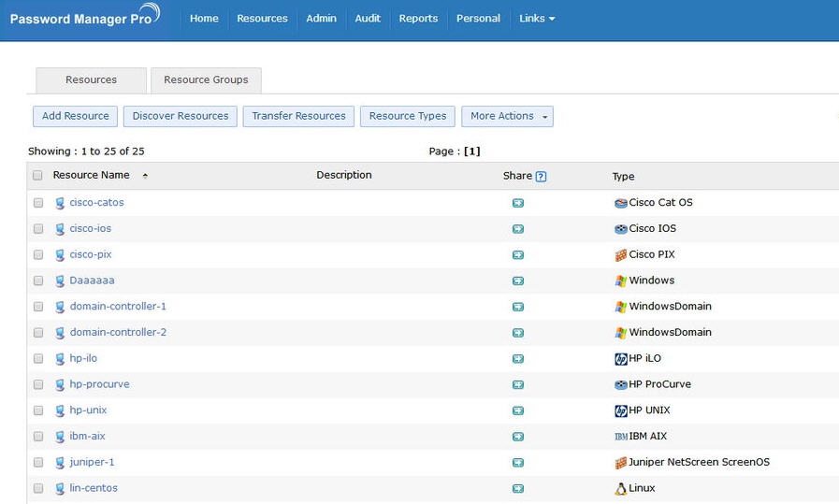Click the IBM AIX type icon

620,437
